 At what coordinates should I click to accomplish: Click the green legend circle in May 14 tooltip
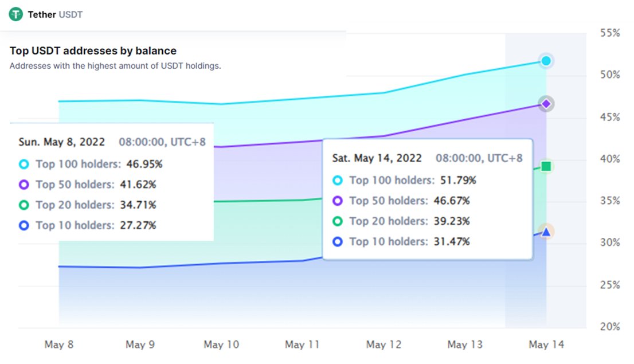click(x=338, y=221)
